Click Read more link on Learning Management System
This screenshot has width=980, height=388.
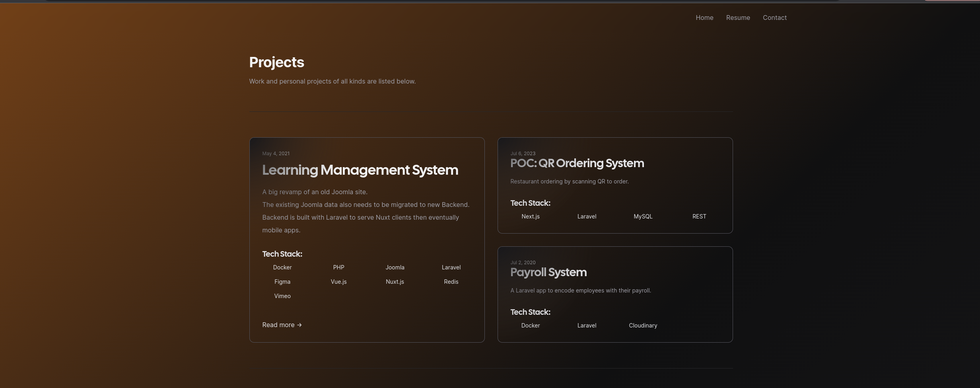pyautogui.click(x=282, y=325)
